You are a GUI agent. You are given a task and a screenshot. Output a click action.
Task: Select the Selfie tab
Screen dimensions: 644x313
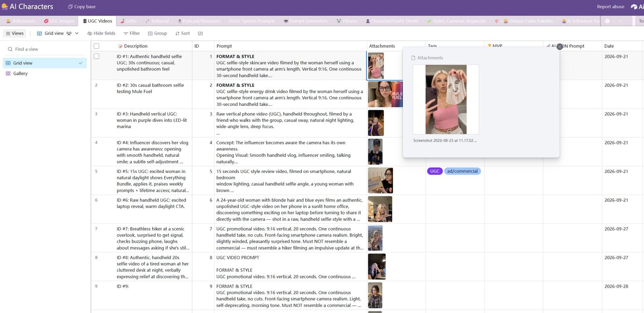pos(128,21)
